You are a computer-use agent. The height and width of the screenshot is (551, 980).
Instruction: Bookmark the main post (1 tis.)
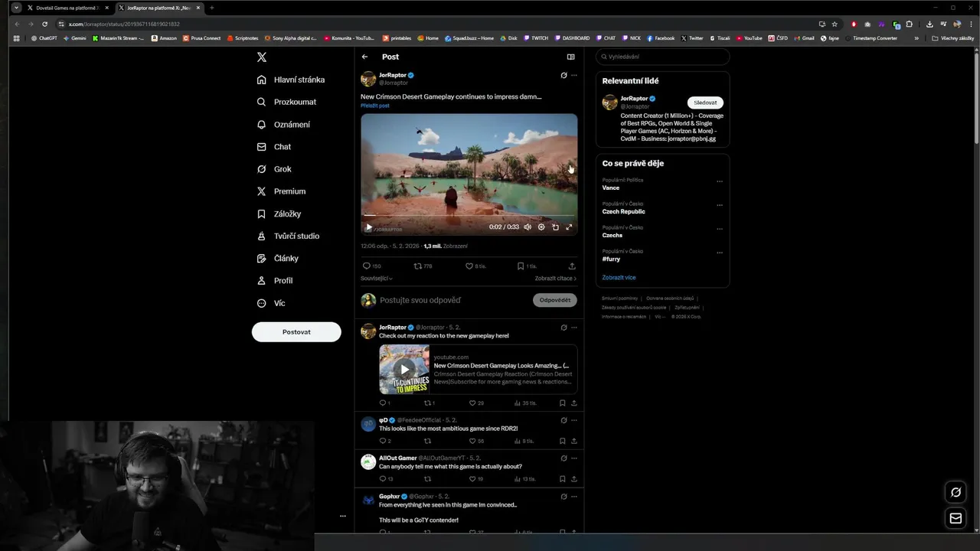[x=521, y=266]
